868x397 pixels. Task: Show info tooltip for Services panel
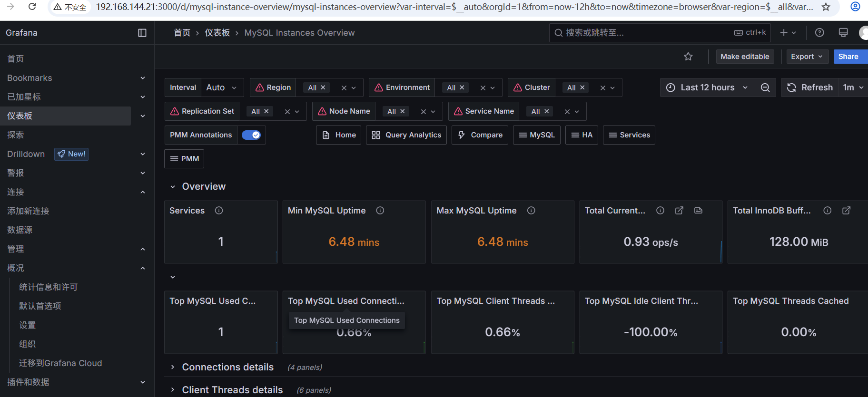pyautogui.click(x=219, y=210)
